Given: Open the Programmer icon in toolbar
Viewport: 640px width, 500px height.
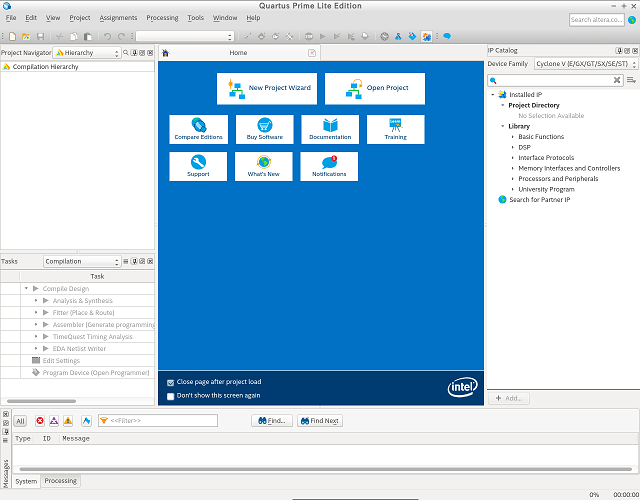Looking at the screenshot, I should point(412,36).
